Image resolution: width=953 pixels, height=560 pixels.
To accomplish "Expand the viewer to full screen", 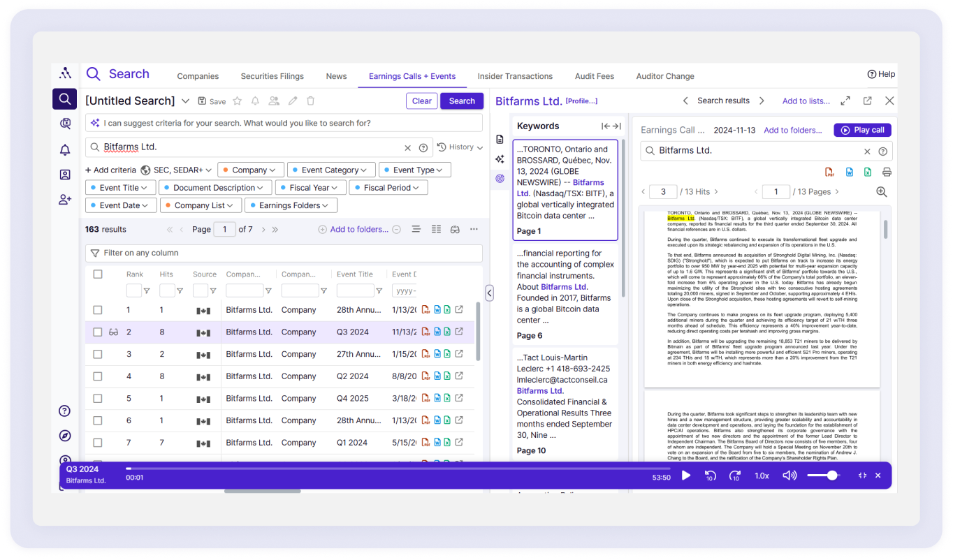I will [x=845, y=101].
